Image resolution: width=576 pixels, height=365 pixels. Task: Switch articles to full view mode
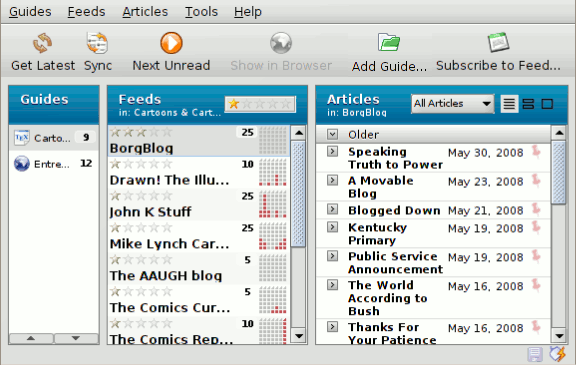point(509,104)
